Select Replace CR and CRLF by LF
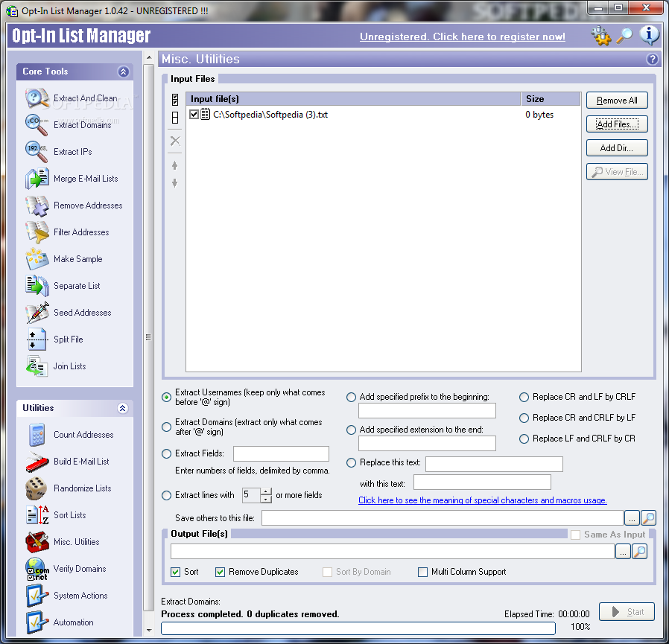The image size is (669, 644). [524, 418]
